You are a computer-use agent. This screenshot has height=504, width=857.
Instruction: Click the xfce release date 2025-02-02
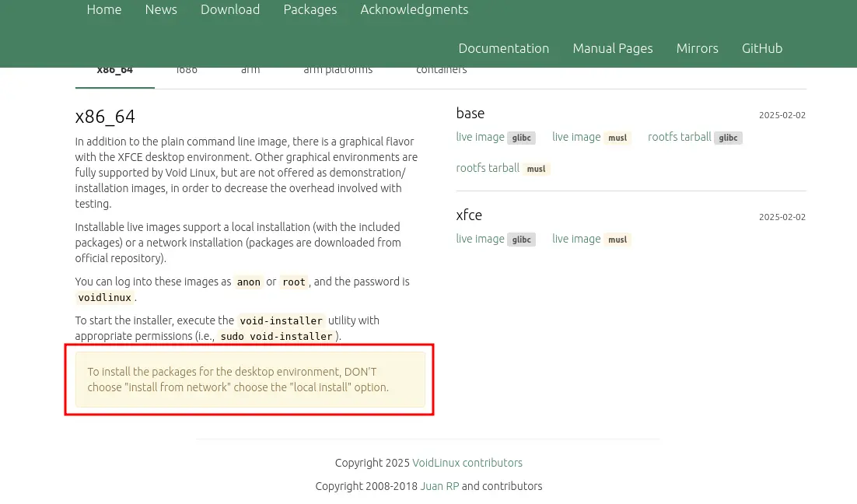coord(782,217)
